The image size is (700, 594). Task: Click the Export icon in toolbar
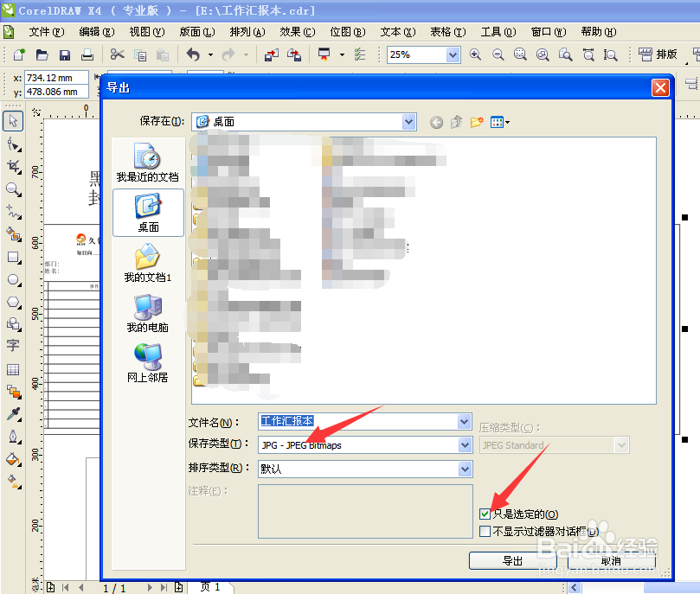tap(293, 54)
